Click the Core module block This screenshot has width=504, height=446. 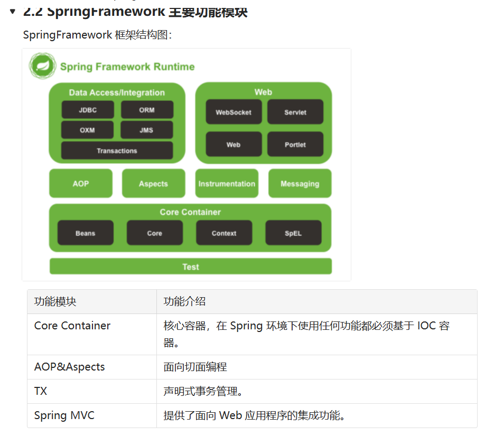tap(155, 233)
